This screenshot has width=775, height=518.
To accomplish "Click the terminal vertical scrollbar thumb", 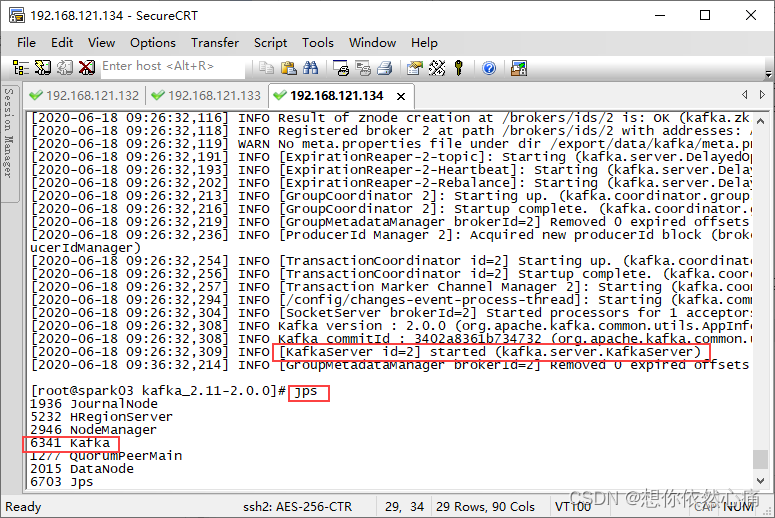I will click(761, 459).
